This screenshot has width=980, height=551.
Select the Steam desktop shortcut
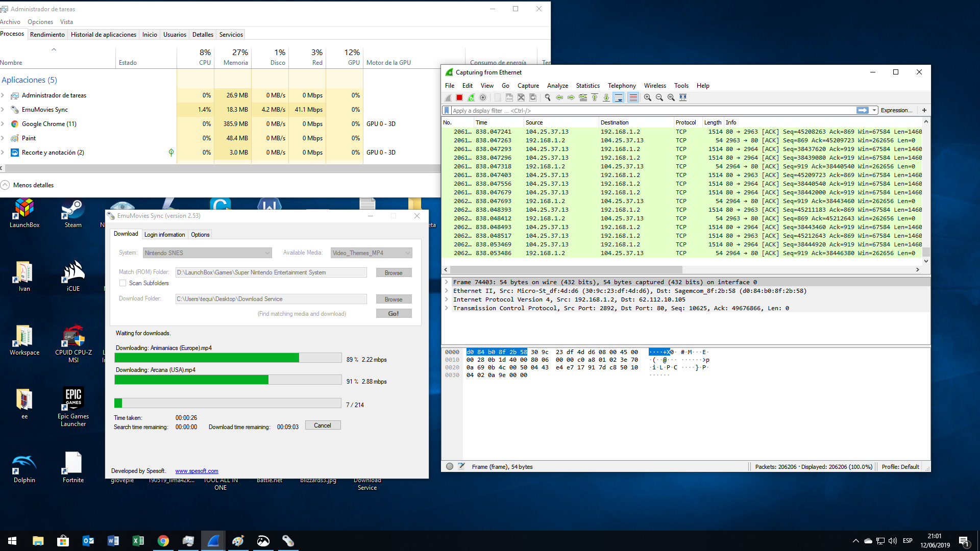73,213
